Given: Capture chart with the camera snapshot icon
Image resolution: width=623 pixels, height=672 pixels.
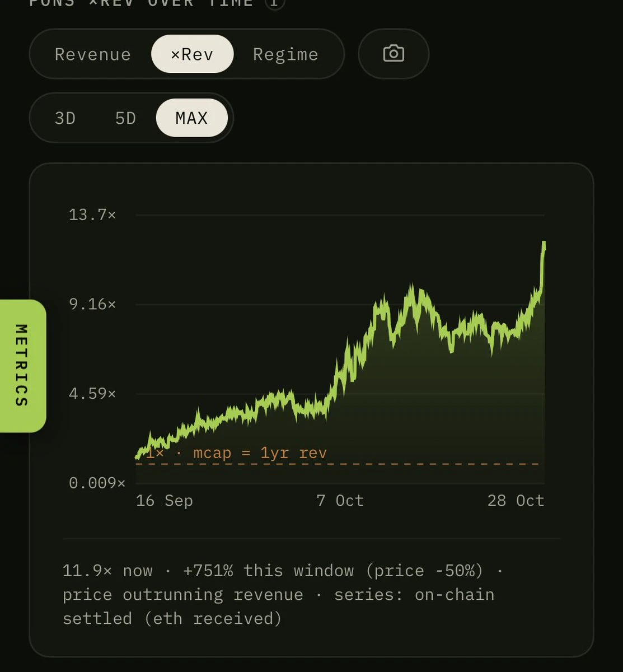Looking at the screenshot, I should tap(394, 54).
